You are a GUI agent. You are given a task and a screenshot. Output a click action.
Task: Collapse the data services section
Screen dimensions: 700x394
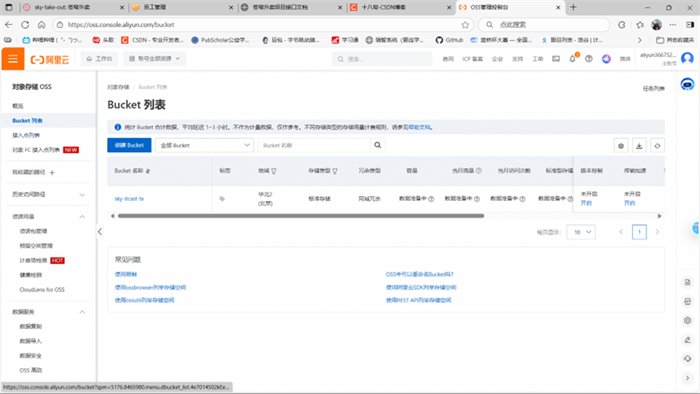pyautogui.click(x=82, y=312)
